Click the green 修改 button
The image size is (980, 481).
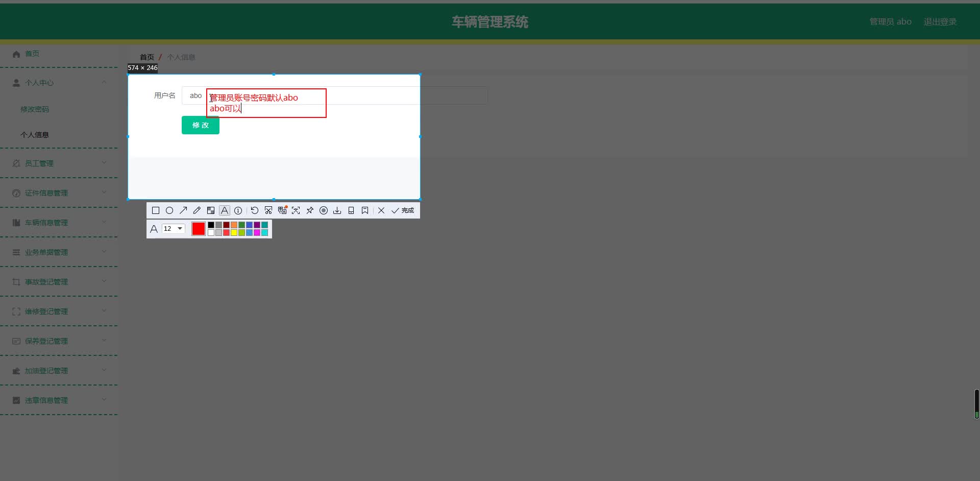pos(201,125)
